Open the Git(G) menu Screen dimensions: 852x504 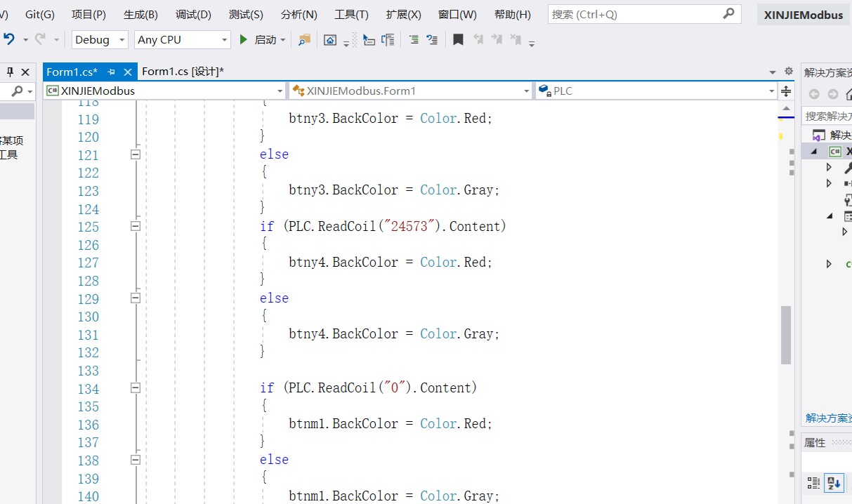pos(40,14)
